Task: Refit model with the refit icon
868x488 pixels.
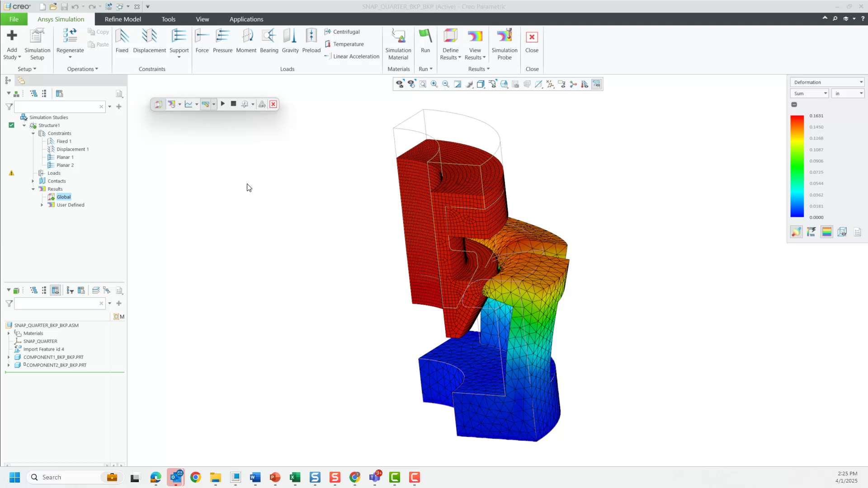Action: tap(423, 84)
